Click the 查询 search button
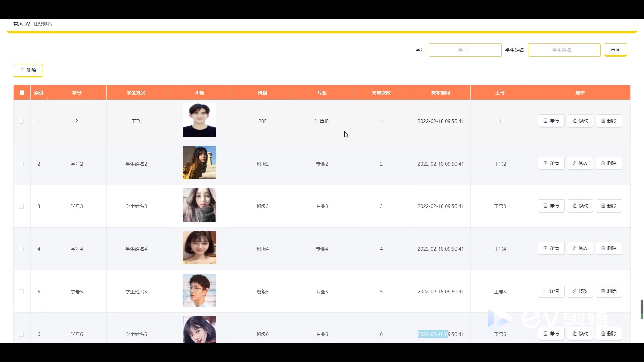This screenshot has height=362, width=644. (x=615, y=50)
